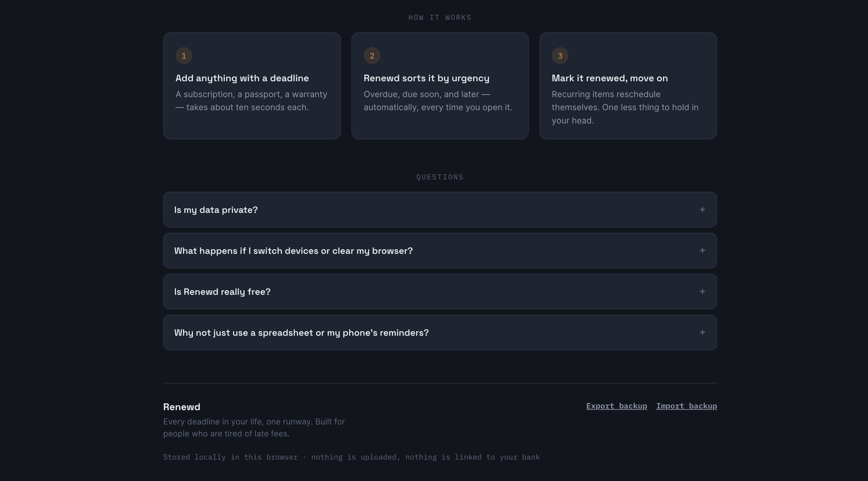Image resolution: width=868 pixels, height=481 pixels.
Task: Click the plus icon on the spreadsheet question
Action: (702, 332)
